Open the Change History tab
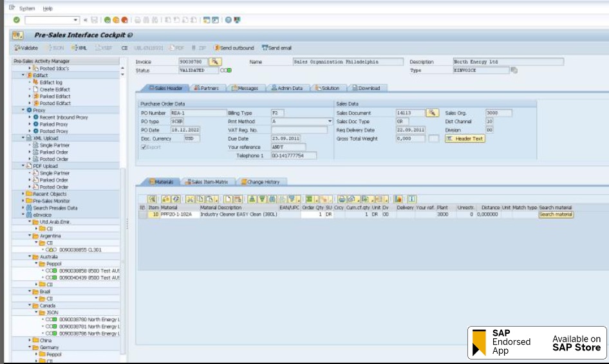This screenshot has width=609, height=364. [263, 182]
